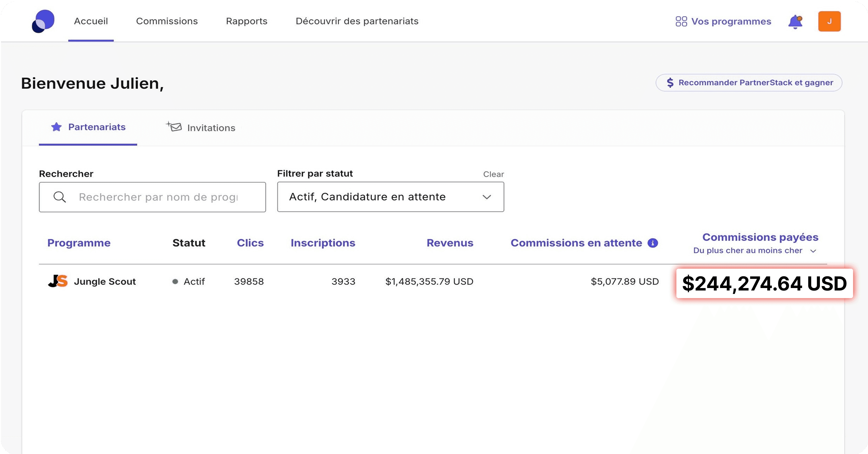
Task: Click the $5,077.89 USD pending commissions
Action: click(x=625, y=282)
